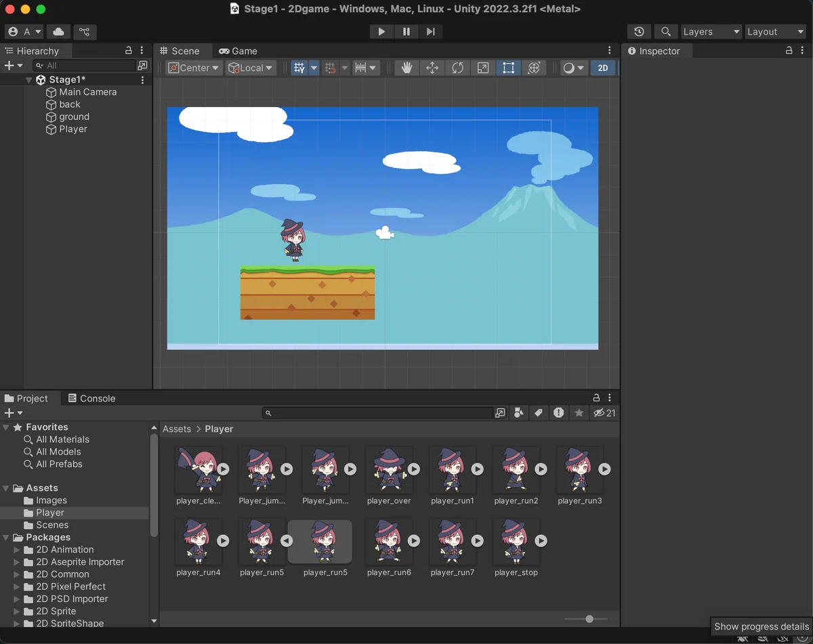Select the player_stop sprite thumbnail

(x=516, y=541)
